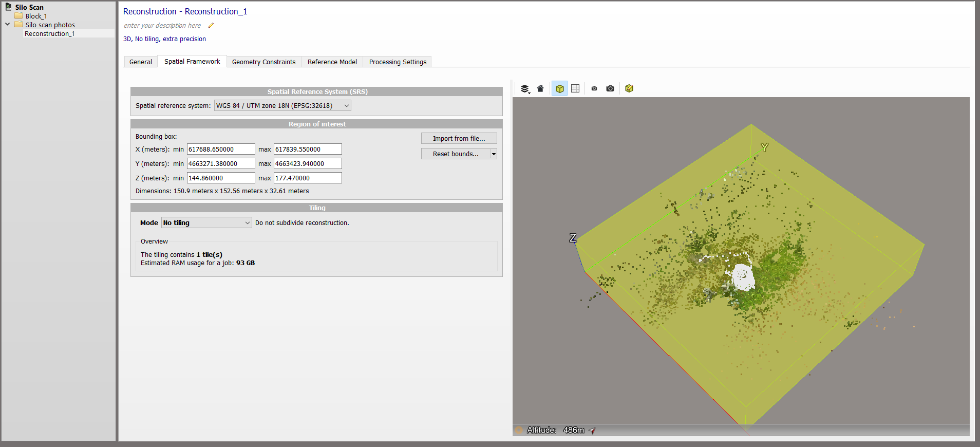Switch to the Spatial Framework tab
This screenshot has height=447, width=980.
pyautogui.click(x=192, y=61)
